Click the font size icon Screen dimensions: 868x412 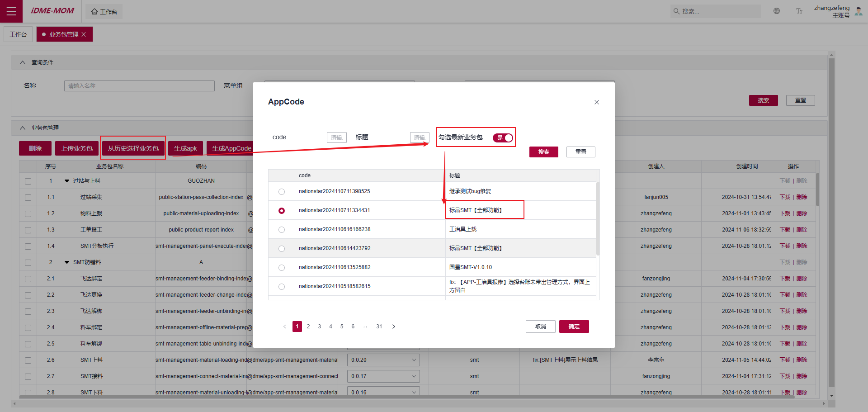pyautogui.click(x=799, y=11)
